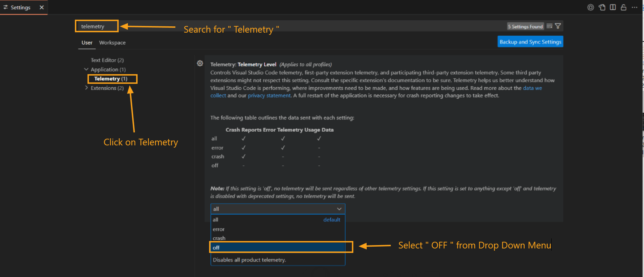Open the 'privacy statement' link
The image size is (644, 277).
pyautogui.click(x=269, y=96)
